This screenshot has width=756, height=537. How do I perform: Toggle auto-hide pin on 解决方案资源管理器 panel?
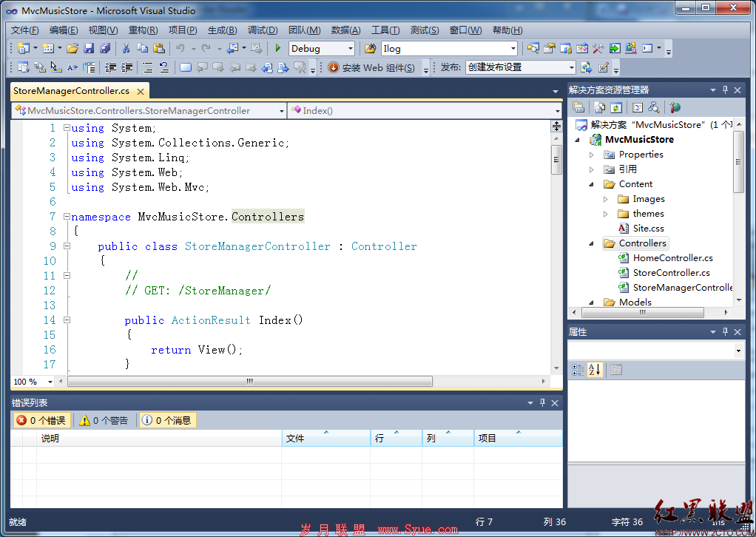point(725,89)
